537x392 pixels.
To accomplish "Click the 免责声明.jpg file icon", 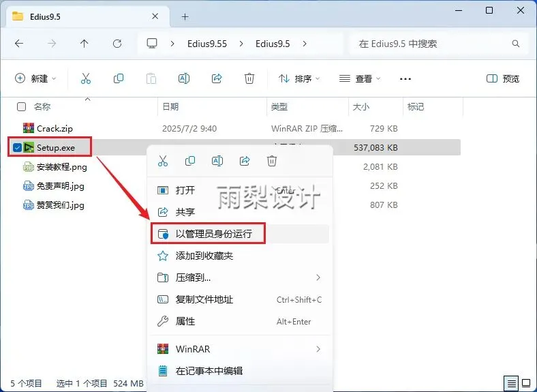I will [29, 186].
